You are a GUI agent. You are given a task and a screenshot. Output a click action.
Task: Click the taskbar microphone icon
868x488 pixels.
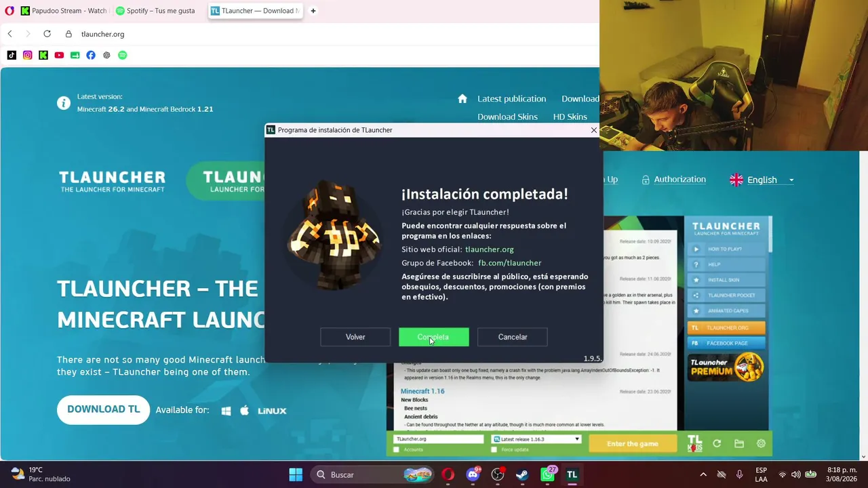(x=739, y=474)
